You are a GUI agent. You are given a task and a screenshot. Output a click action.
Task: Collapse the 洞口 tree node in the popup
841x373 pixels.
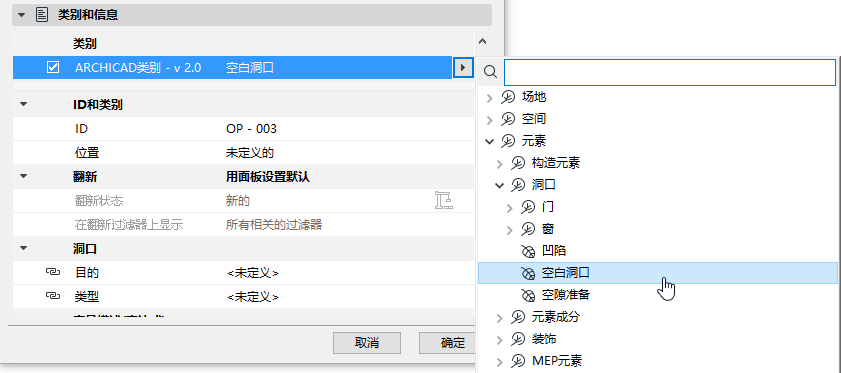coord(499,186)
